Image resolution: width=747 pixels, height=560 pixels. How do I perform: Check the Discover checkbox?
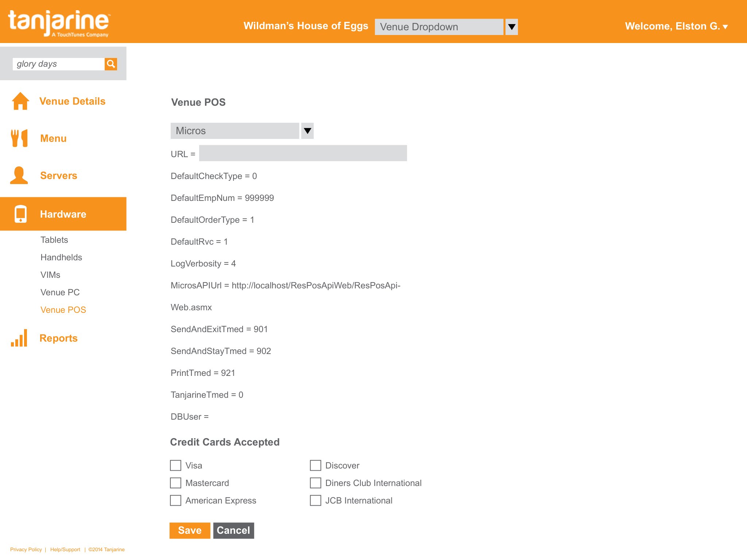[316, 466]
